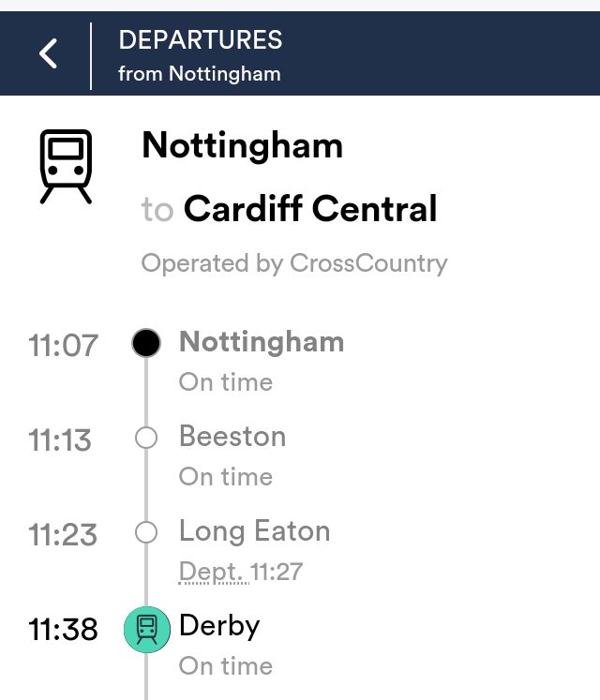Open the DEPARTURES header title
This screenshot has width=600, height=700.
[200, 39]
